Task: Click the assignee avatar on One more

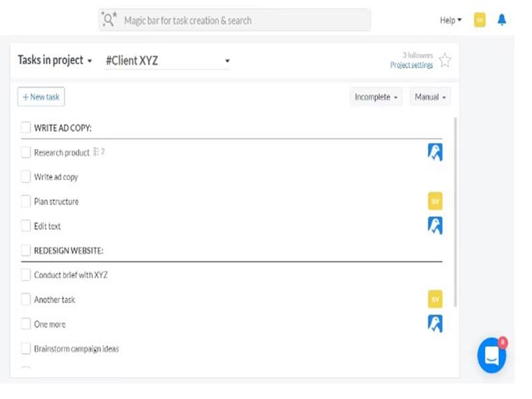Action: [x=435, y=324]
